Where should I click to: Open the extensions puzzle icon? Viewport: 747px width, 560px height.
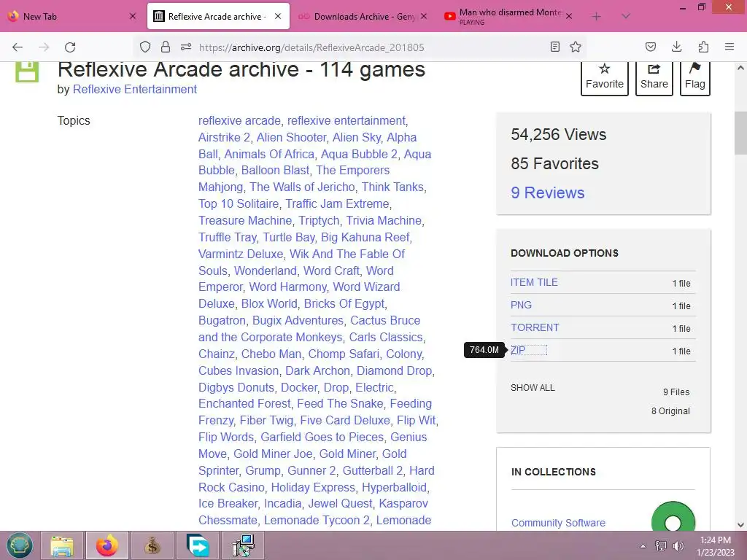point(703,47)
